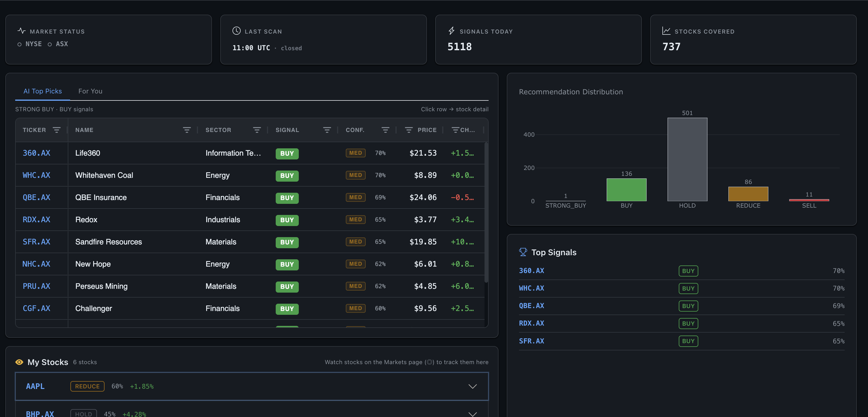The height and width of the screenshot is (417, 868).
Task: Open the RDX.AX ticker in the table
Action: click(x=37, y=220)
